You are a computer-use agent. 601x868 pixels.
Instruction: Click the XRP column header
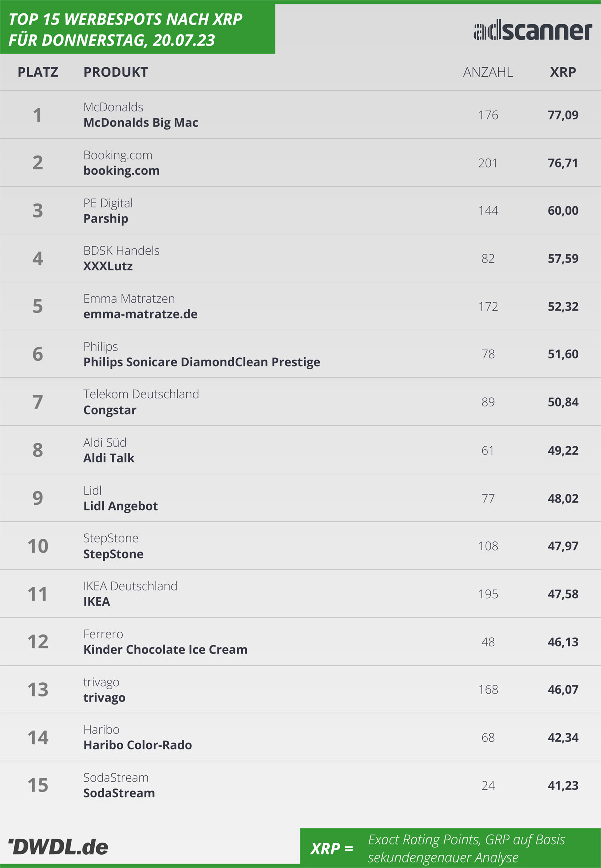pos(563,72)
